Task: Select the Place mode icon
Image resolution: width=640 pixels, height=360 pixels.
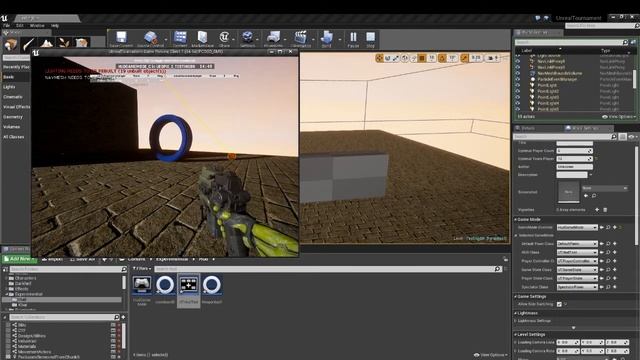Action: 11,43
